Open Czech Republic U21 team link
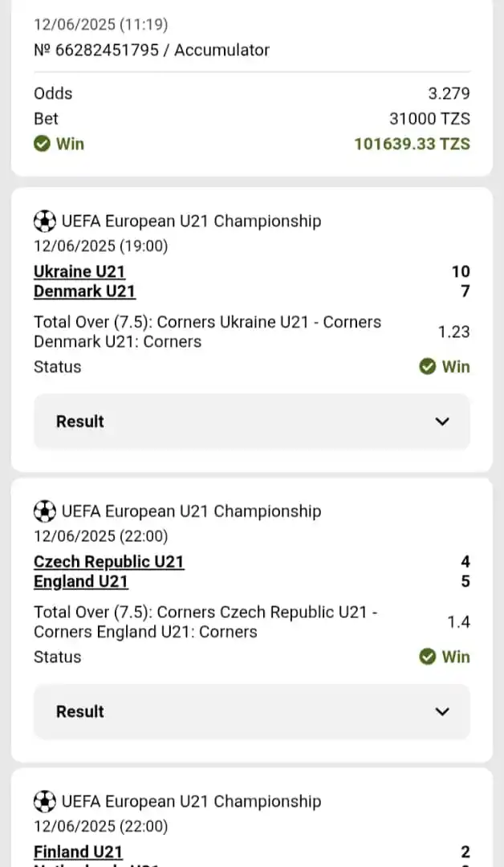Image resolution: width=504 pixels, height=867 pixels. (x=109, y=562)
